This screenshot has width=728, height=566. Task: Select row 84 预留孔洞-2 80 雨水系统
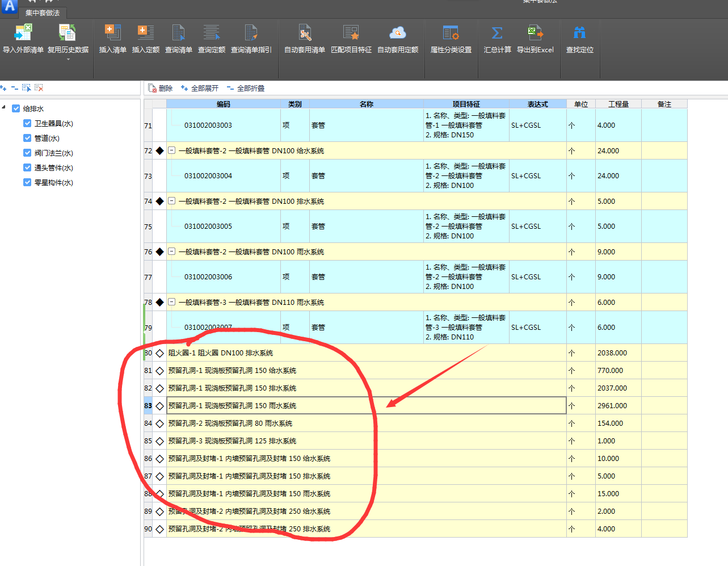(x=367, y=424)
